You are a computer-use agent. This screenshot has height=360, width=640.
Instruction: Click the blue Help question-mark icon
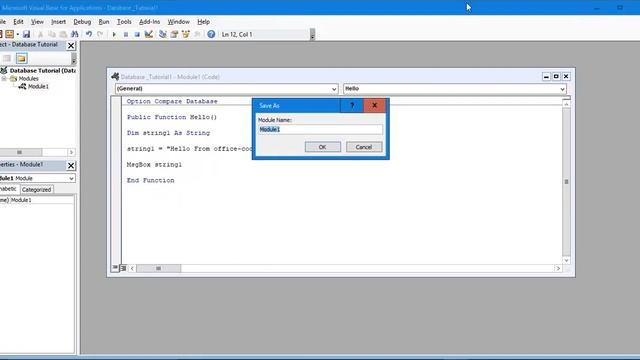[x=211, y=34]
